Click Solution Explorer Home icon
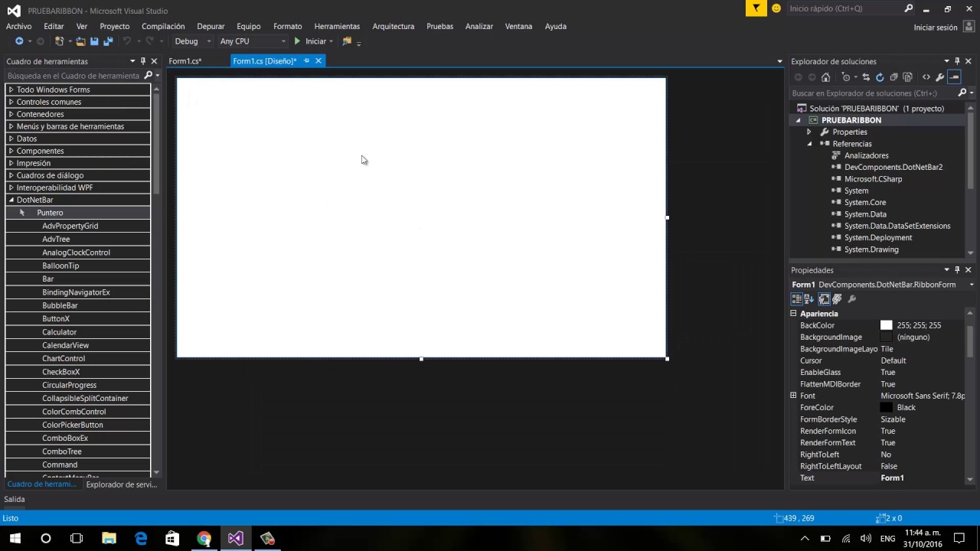The width and height of the screenshot is (980, 551). click(x=825, y=77)
